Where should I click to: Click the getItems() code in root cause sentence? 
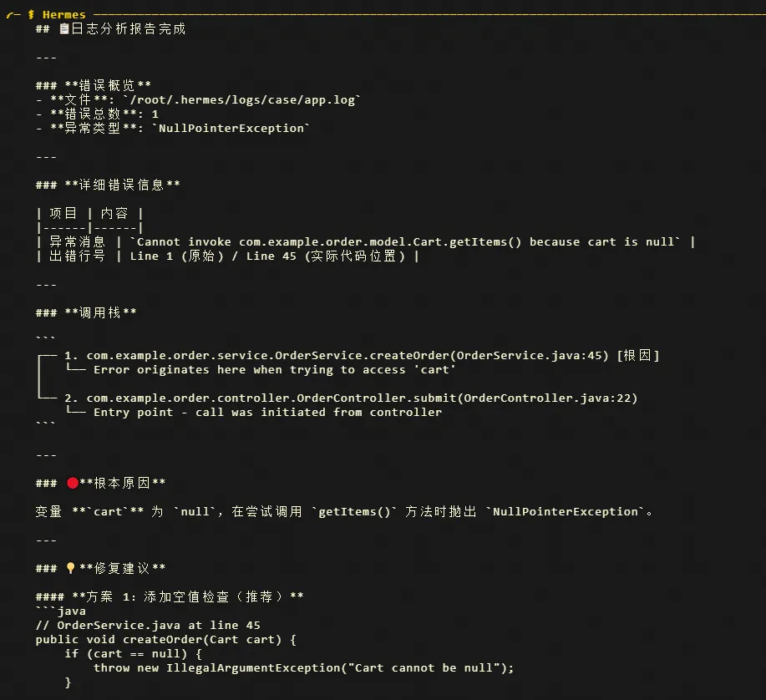357,512
